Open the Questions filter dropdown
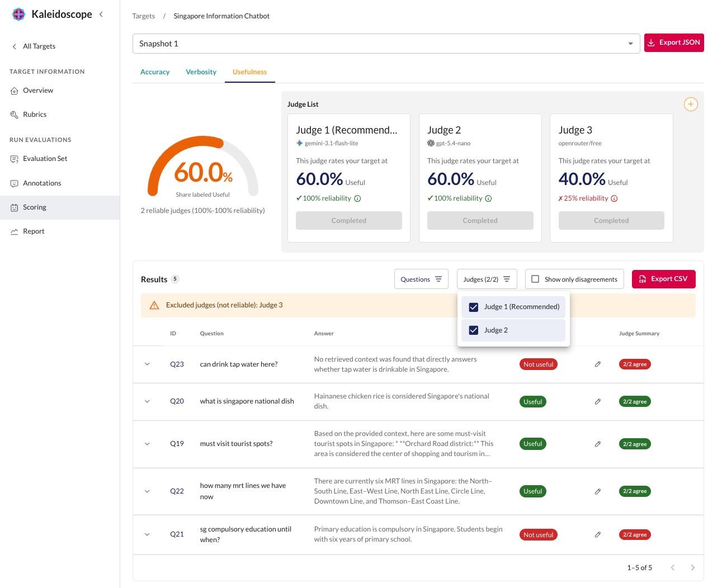Screen dimensions: 722x588 coord(421,279)
